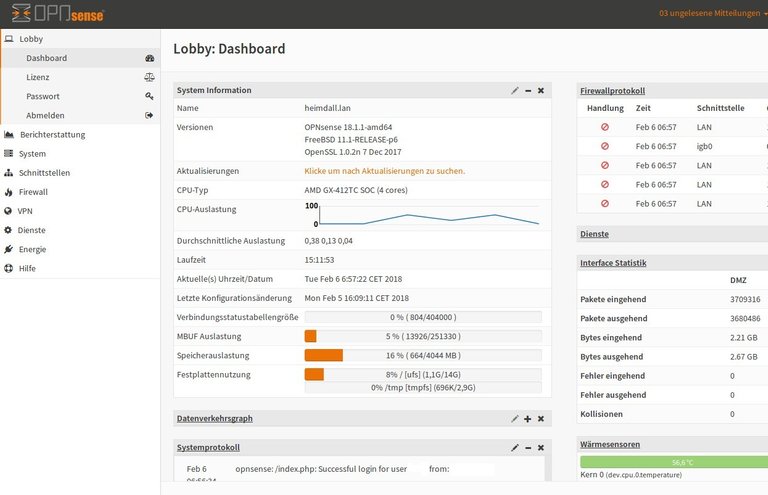Click the block icon in the igb0 log row
Image resolution: width=768 pixels, height=495 pixels.
(605, 146)
